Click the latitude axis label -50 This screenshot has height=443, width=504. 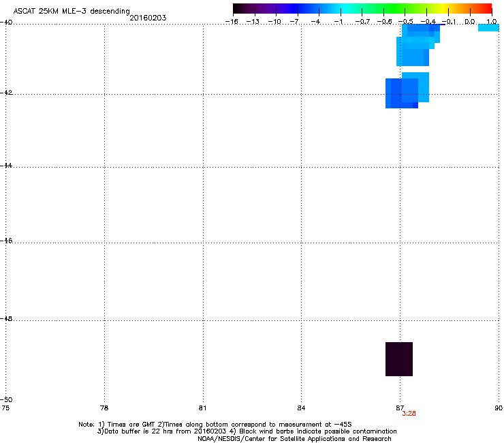coord(6,399)
